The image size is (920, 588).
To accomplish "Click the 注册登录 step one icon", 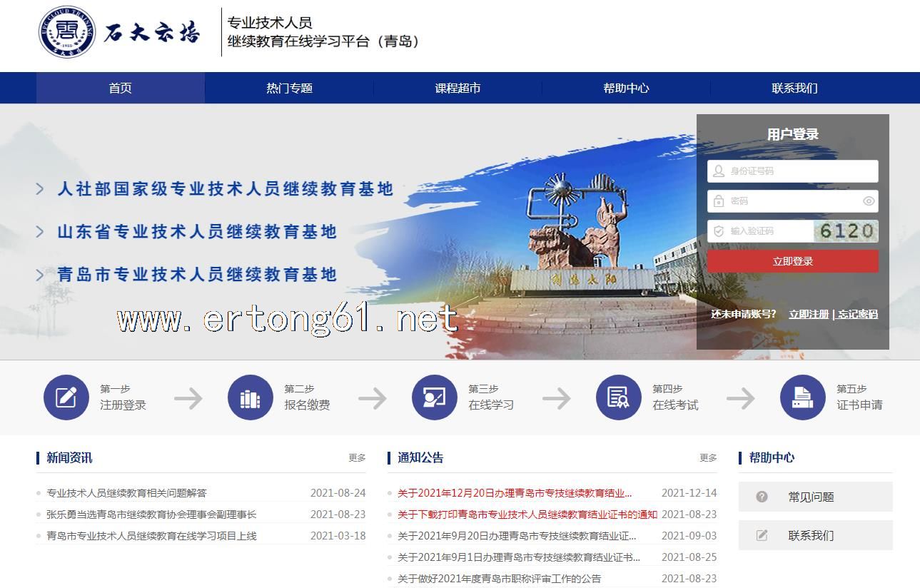I will pyautogui.click(x=66, y=397).
